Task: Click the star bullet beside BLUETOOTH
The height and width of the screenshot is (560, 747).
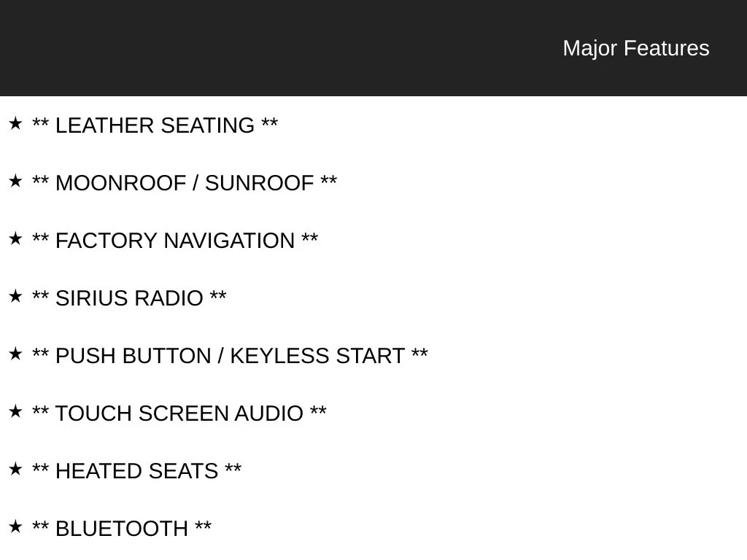Action: click(x=15, y=526)
